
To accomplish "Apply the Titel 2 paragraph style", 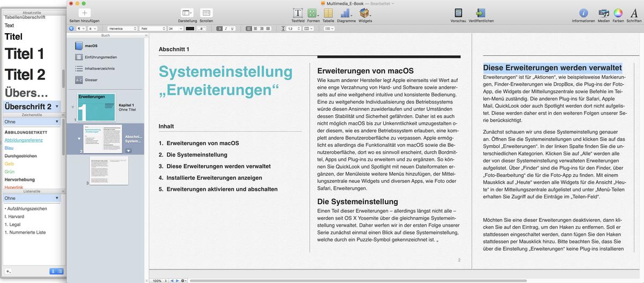I will (x=25, y=75).
